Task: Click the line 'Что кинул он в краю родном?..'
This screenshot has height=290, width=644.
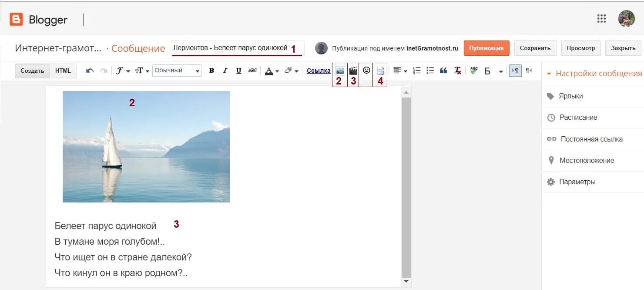Action: (x=121, y=273)
